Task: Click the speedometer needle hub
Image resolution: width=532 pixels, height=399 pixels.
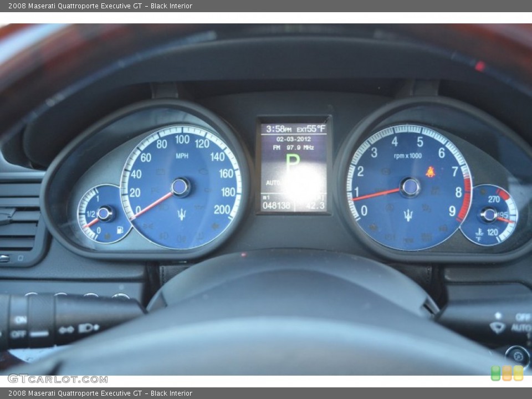Action: [180, 187]
